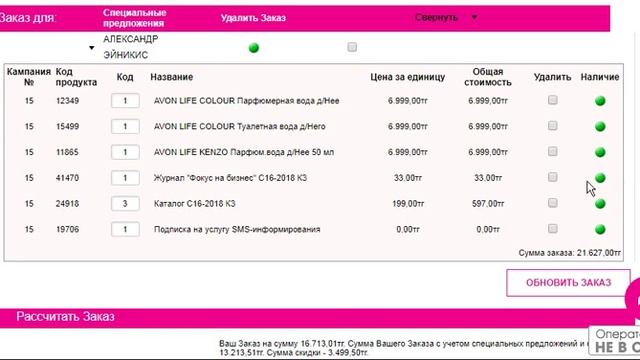The height and width of the screenshot is (360, 640).
Task: Click the Кампания № column header
Action: pos(29,77)
